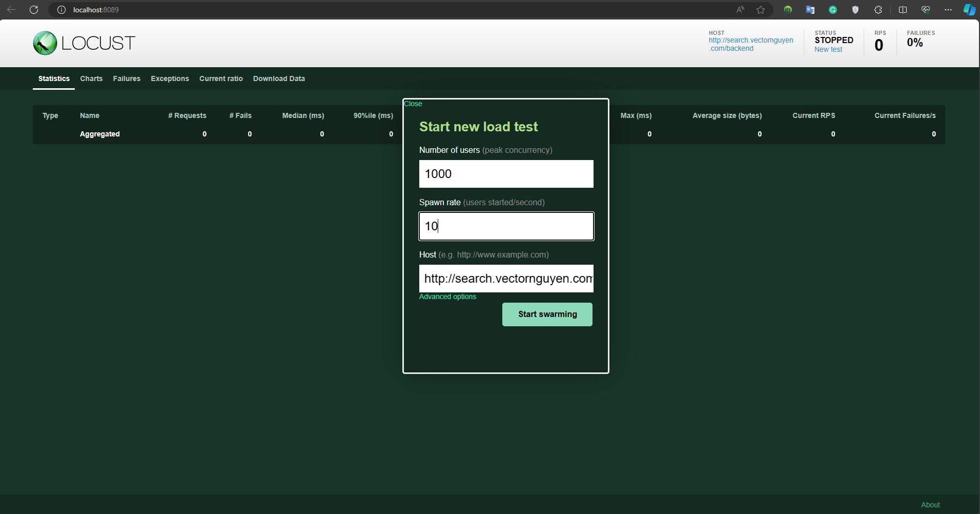Sort table by Type column header
This screenshot has width=980, height=514.
tap(50, 115)
